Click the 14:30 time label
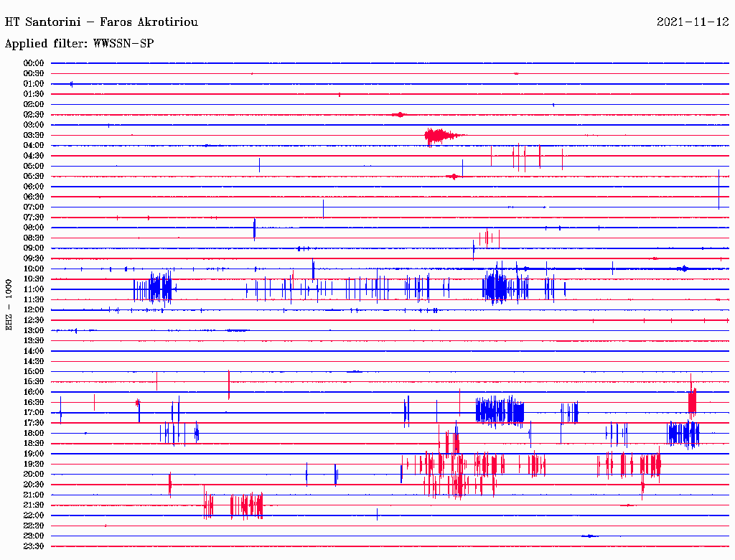The width and height of the screenshot is (735, 560). click(x=34, y=361)
